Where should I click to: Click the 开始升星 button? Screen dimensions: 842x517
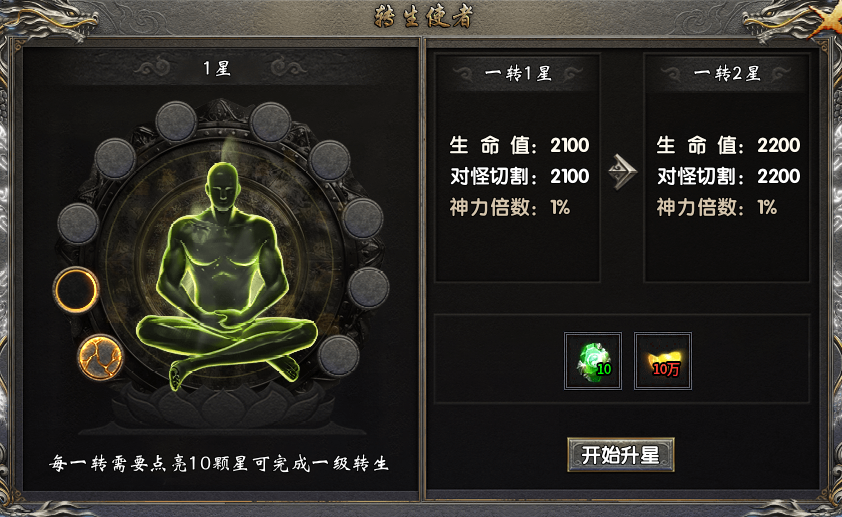pos(621,455)
